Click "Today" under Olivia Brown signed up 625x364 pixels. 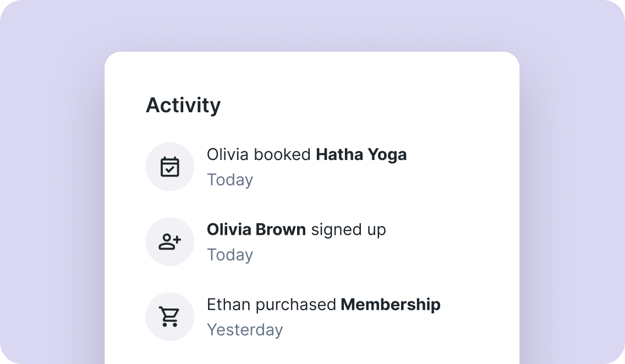point(230,255)
